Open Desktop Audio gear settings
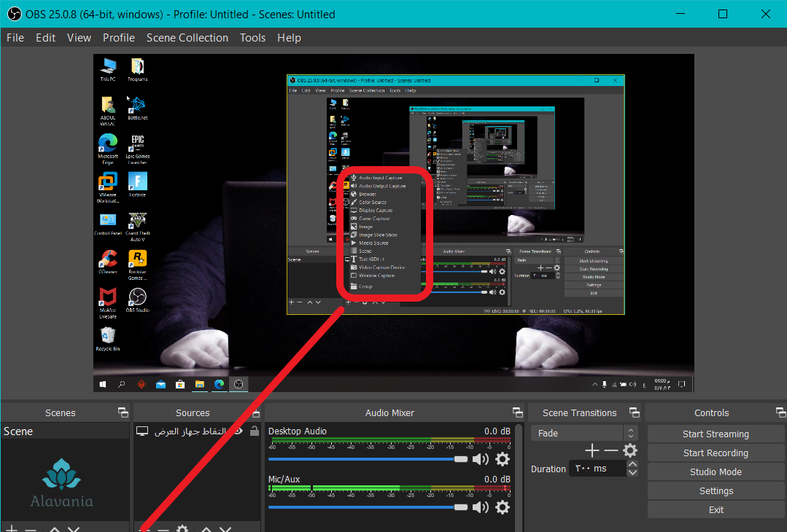787x532 pixels. [503, 459]
